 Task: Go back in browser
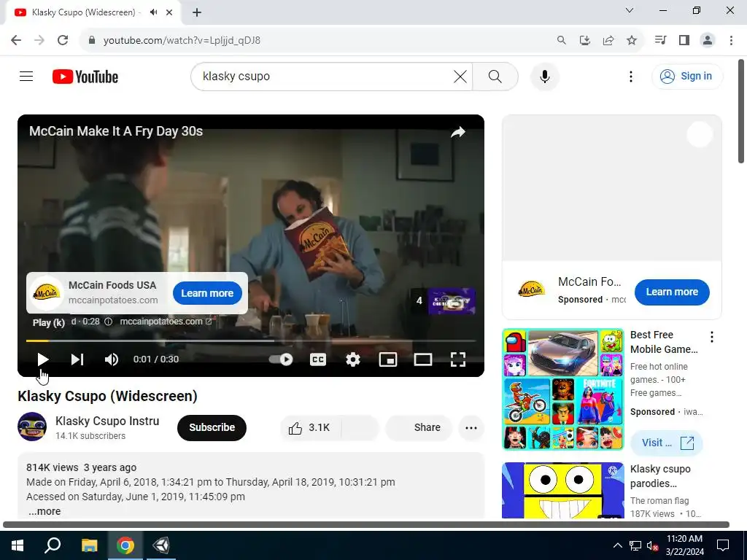click(16, 41)
